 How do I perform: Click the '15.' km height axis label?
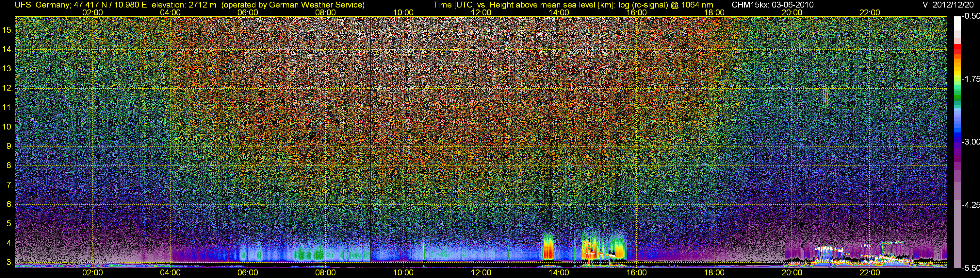coord(8,30)
